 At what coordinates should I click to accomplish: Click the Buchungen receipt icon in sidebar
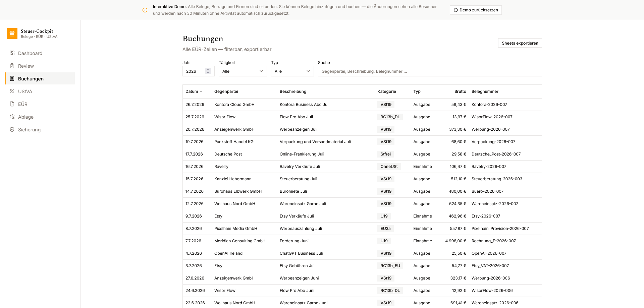[x=12, y=78]
